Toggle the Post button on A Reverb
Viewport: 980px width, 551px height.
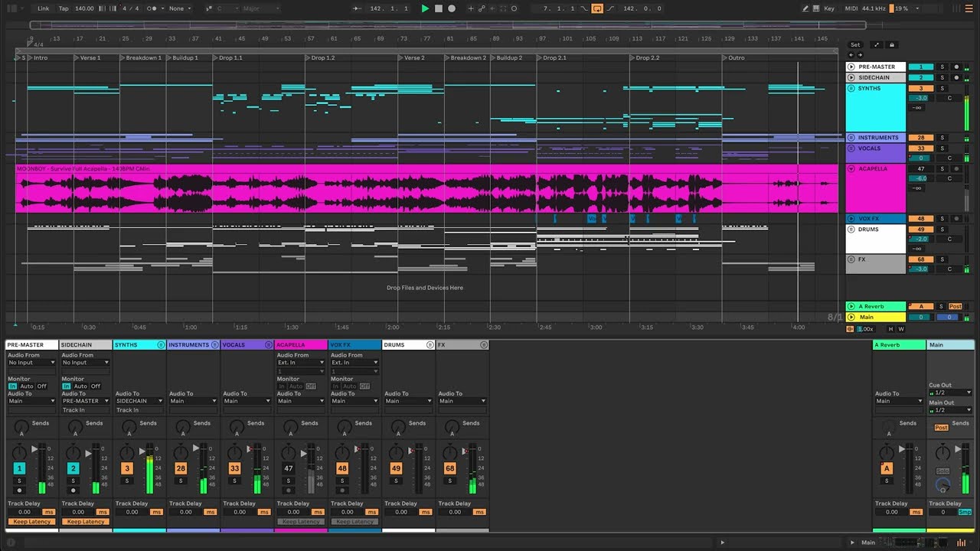955,307
